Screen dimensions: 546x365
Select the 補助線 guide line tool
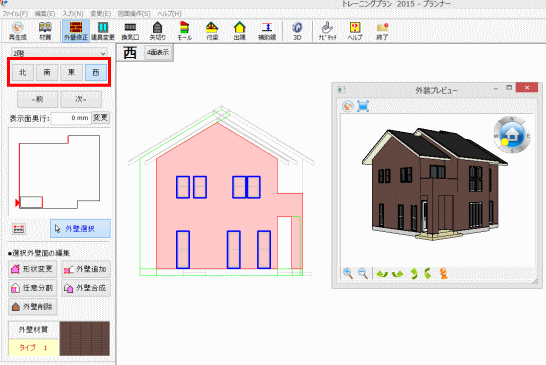(267, 31)
